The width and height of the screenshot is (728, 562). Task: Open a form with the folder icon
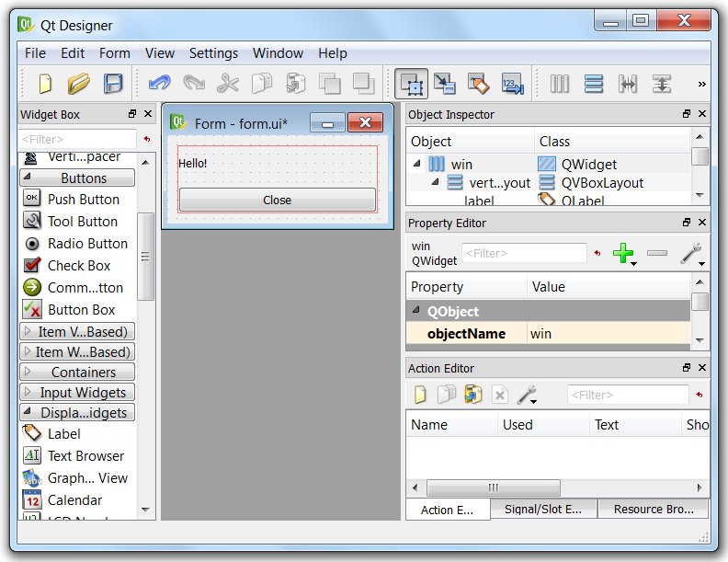click(x=78, y=84)
